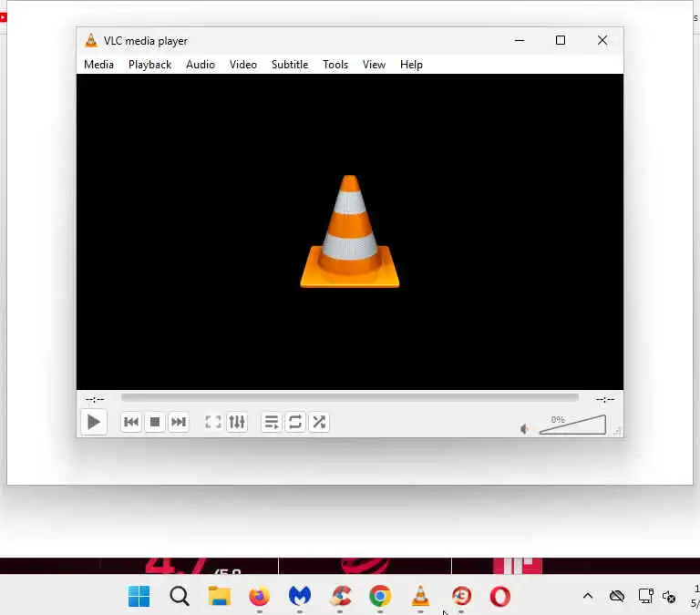Stop playback with the square button
This screenshot has width=700, height=615.
click(155, 422)
